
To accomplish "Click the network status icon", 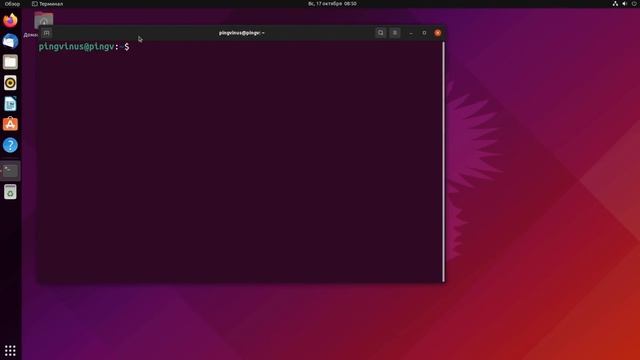I will tap(615, 4).
